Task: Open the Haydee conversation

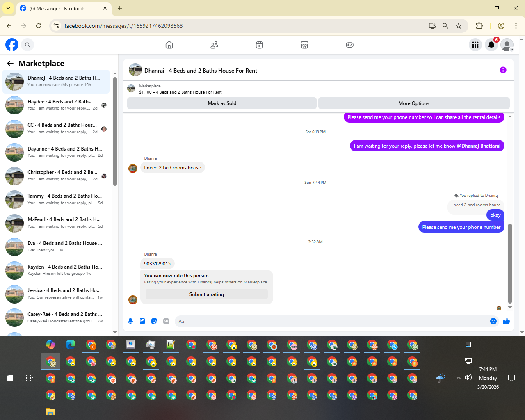Action: click(56, 105)
